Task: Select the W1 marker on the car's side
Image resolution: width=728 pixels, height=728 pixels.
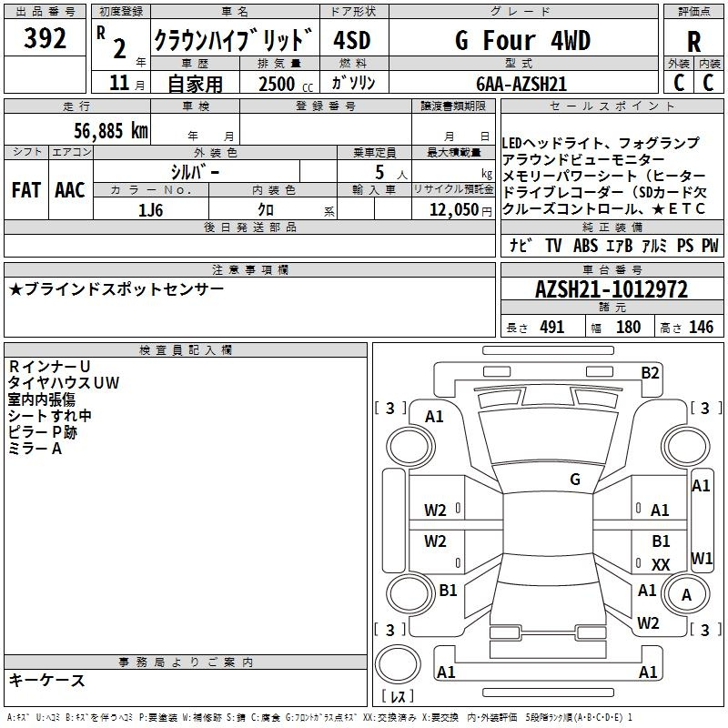Action: (702, 558)
